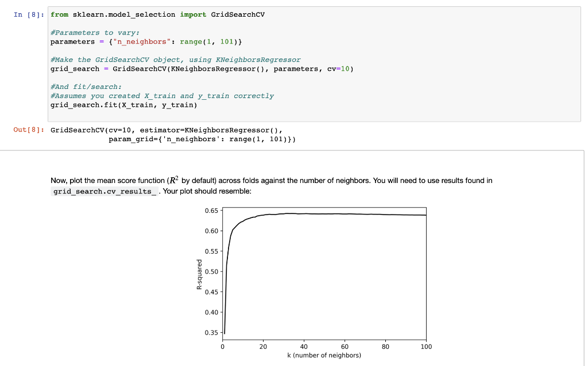Click the 0.50 y-axis tick label

[211, 271]
